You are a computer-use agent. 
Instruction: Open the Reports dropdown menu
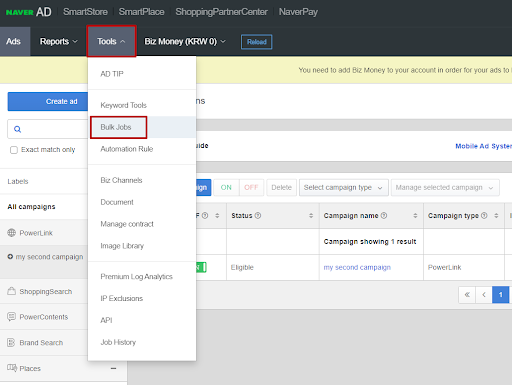pos(59,42)
